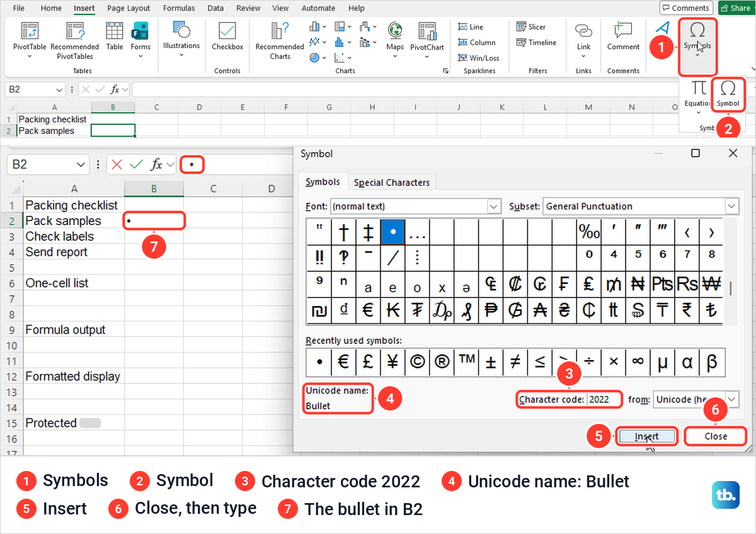The image size is (756, 534).
Task: Click the symbol grid vertical scrollbar
Action: click(x=731, y=288)
